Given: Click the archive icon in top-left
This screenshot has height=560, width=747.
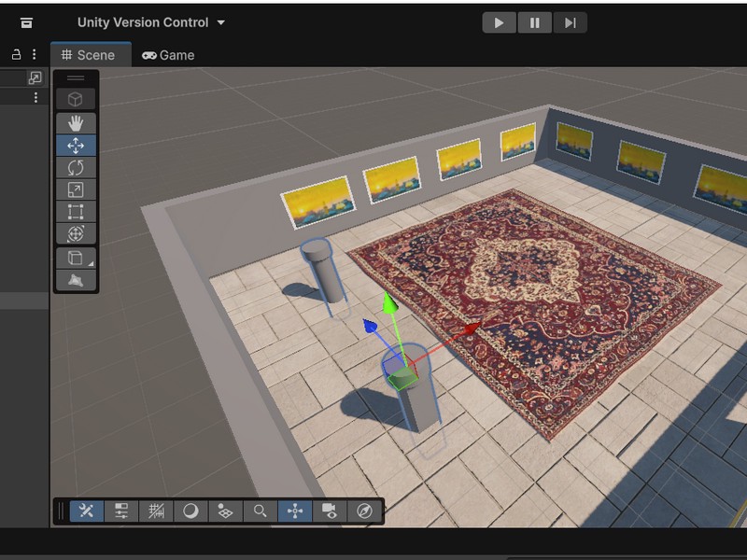Looking at the screenshot, I should (x=26, y=22).
